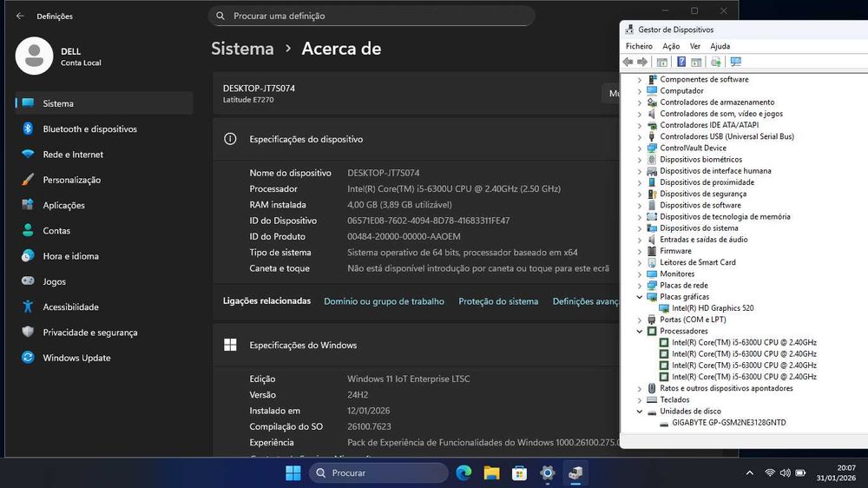Click the DELL user account avatar
This screenshot has height=488, width=868.
(35, 56)
